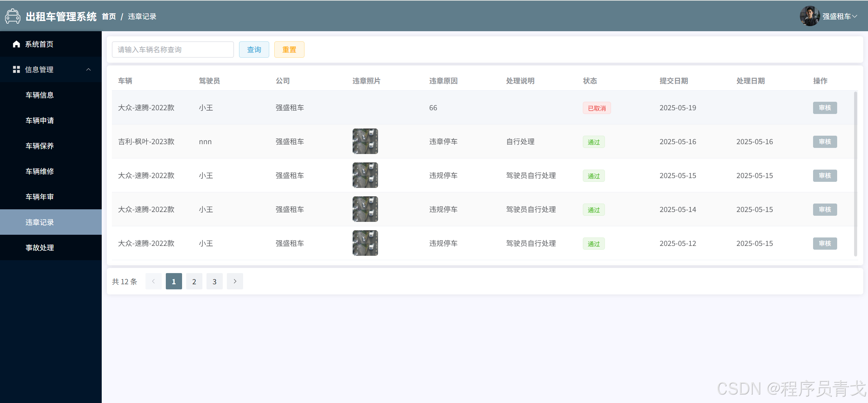Open the 车辆信息 menu item
The image size is (868, 403).
[x=40, y=95]
